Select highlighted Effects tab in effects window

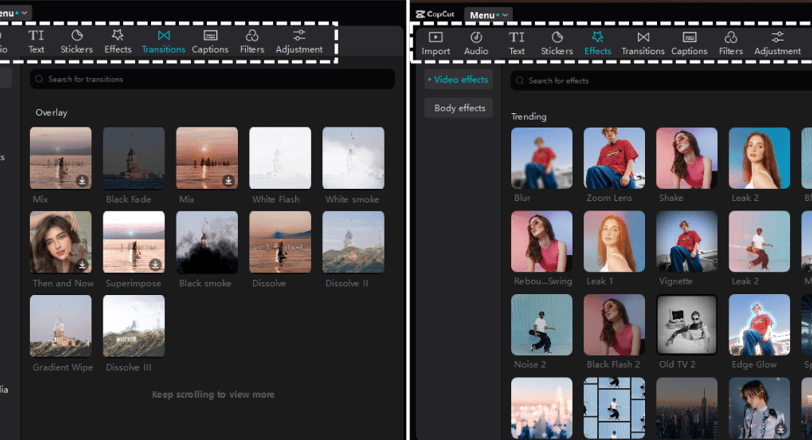(598, 43)
